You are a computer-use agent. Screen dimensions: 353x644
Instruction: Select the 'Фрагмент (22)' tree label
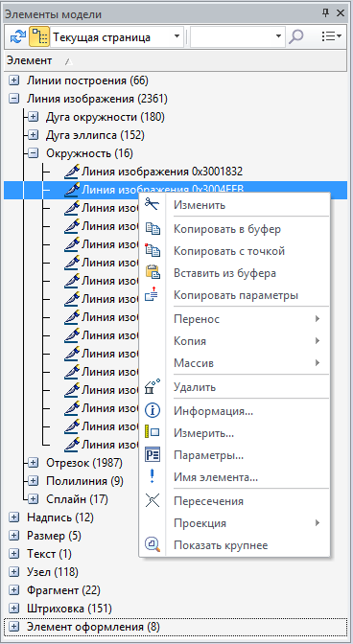(63, 590)
